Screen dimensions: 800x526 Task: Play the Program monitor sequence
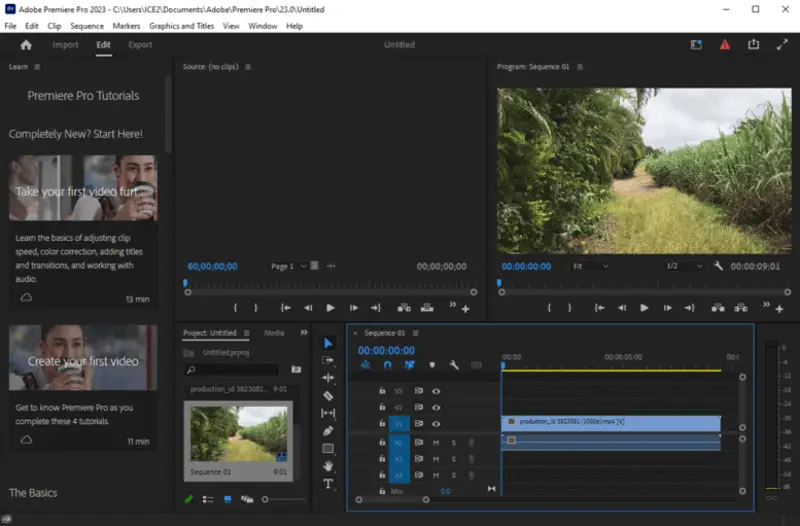coord(644,308)
